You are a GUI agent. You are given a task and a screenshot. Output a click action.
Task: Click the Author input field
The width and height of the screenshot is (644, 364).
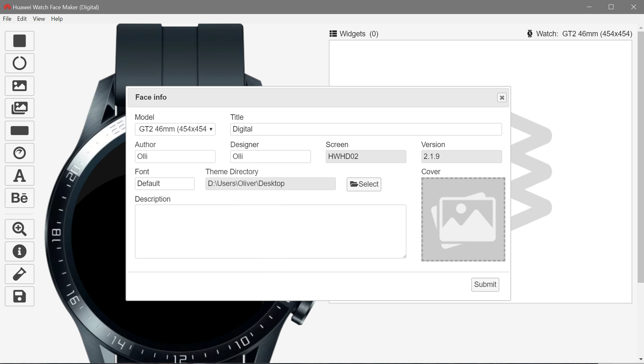tap(175, 156)
